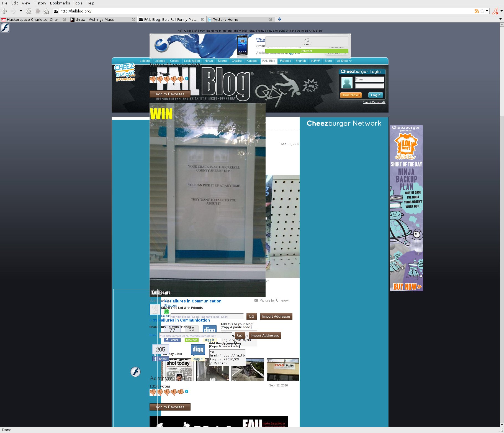Switch to the drraw - Withings Mass tab
Screen dimensions: 504x433
coord(102,19)
